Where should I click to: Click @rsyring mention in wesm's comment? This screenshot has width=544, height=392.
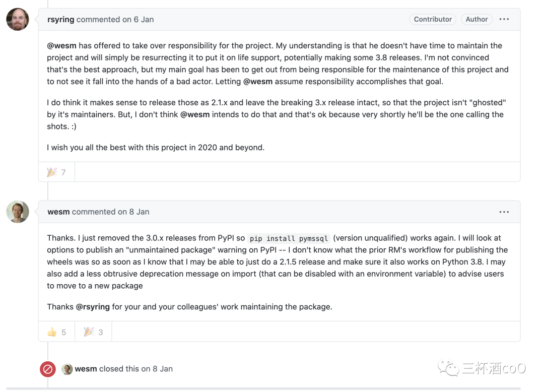[93, 306]
